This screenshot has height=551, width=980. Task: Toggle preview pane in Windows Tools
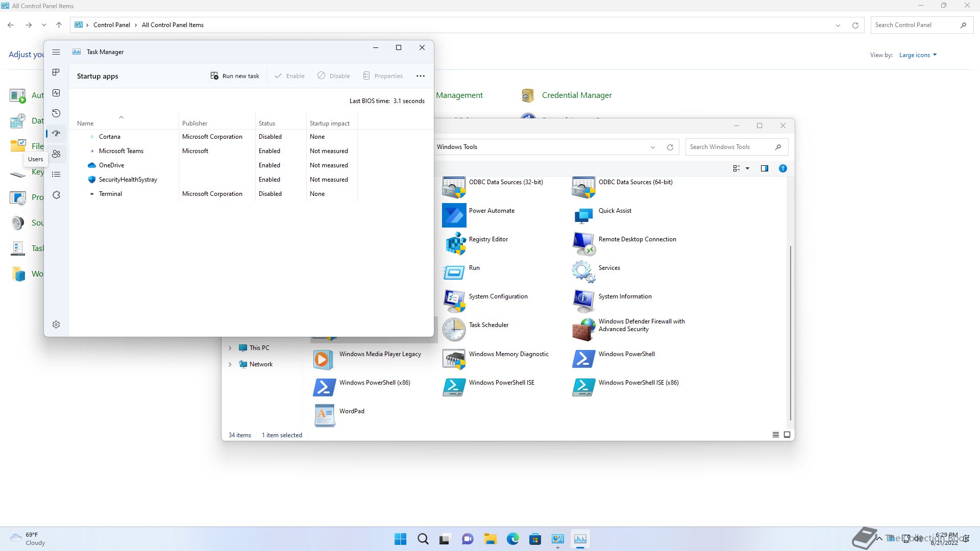tap(764, 168)
